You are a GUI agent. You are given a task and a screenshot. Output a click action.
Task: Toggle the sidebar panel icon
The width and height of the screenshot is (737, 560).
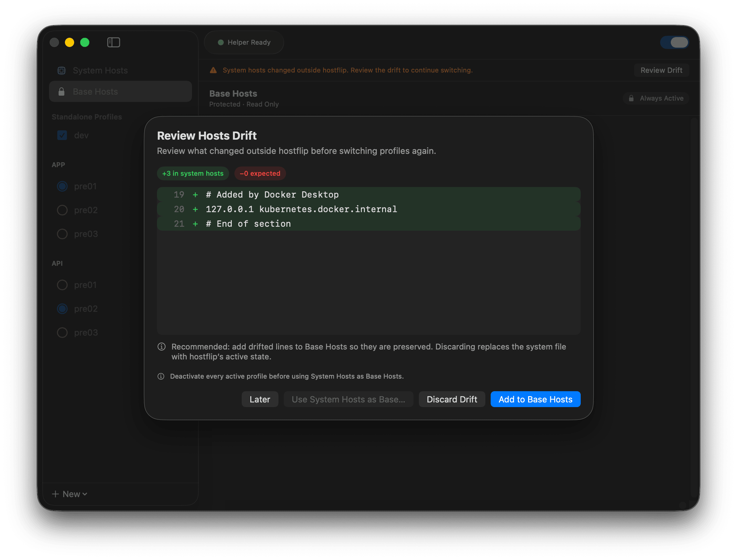click(x=113, y=42)
